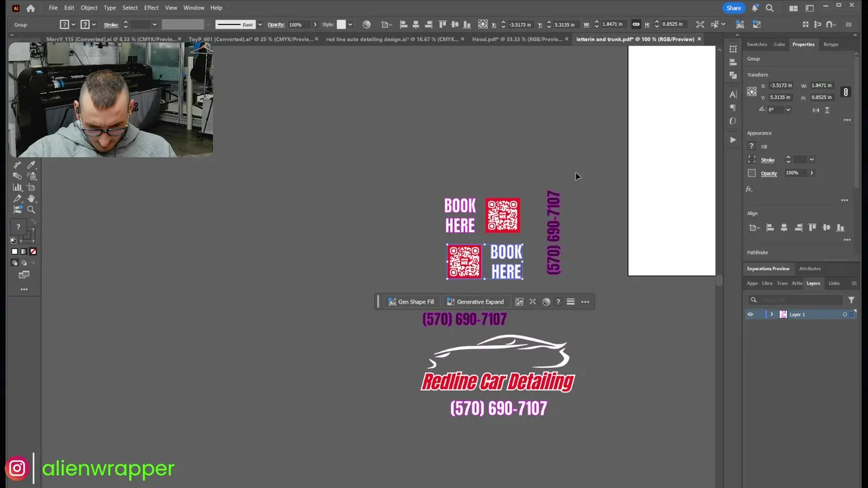Open the Edit Toolbar three dots button
Viewport: 868px width, 488px height.
click(x=24, y=289)
